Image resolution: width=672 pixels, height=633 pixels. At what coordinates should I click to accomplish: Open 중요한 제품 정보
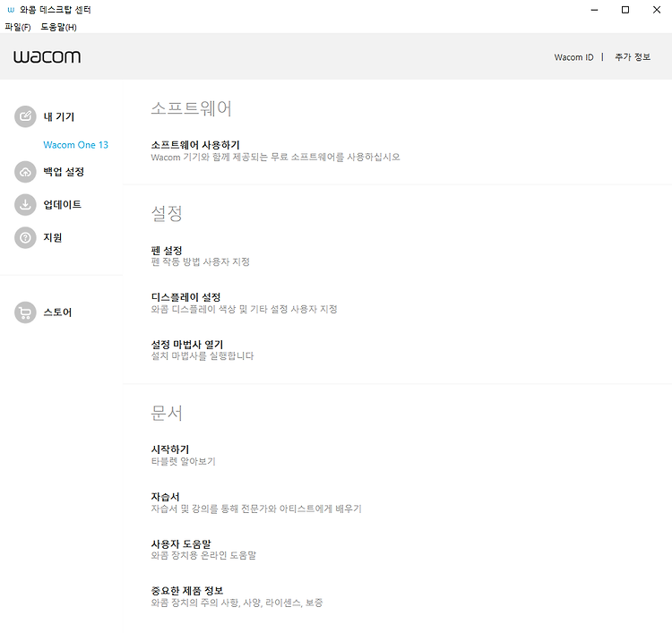tap(187, 591)
